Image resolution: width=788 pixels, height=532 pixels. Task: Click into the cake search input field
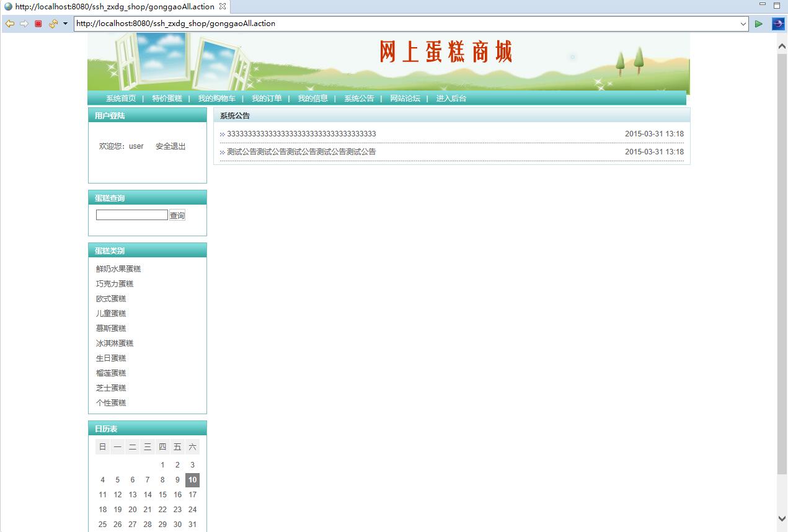pyautogui.click(x=131, y=214)
